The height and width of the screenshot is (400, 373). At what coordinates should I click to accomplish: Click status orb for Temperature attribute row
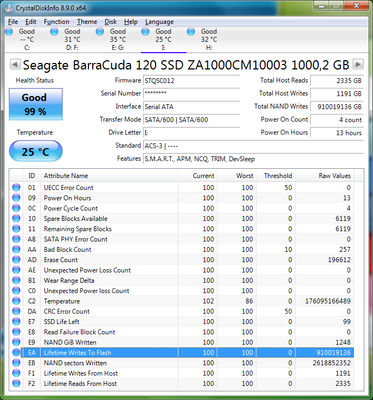(16, 301)
